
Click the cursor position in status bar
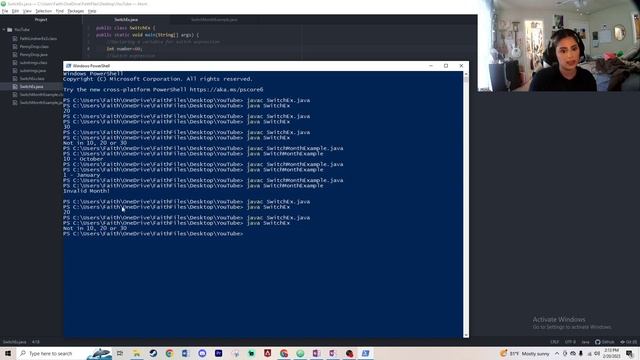click(36, 342)
